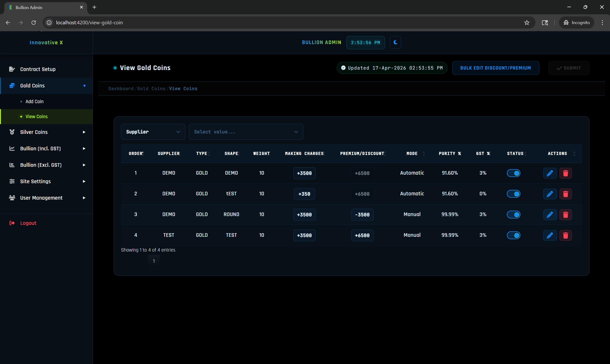Image resolution: width=610 pixels, height=364 pixels.
Task: Expand the User Management submenu arrow
Action: click(x=84, y=198)
